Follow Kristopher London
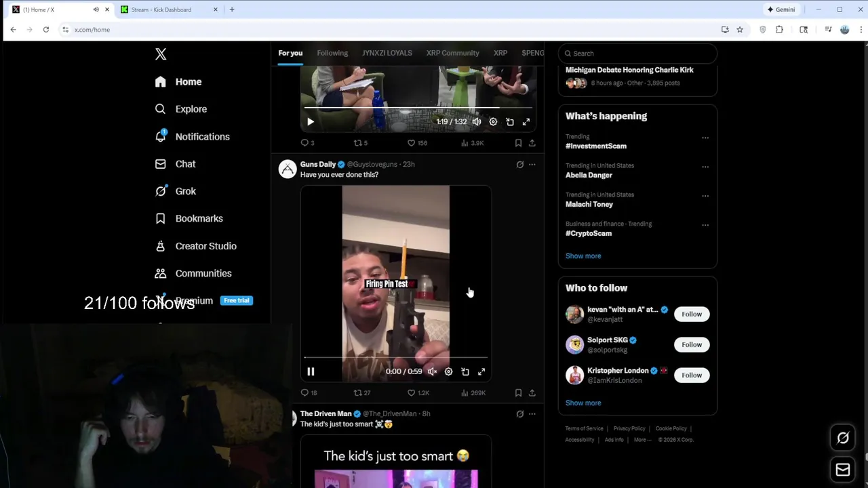868x488 pixels. point(692,375)
